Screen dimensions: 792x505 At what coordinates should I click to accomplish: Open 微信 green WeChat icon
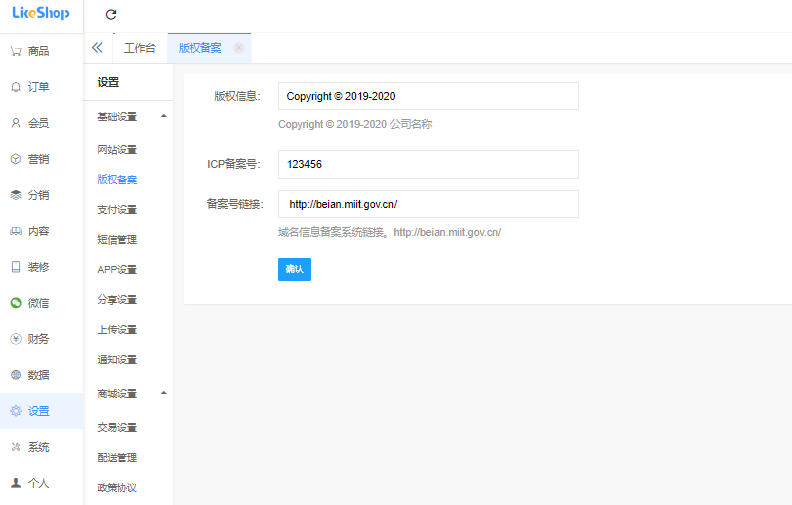pyautogui.click(x=16, y=303)
